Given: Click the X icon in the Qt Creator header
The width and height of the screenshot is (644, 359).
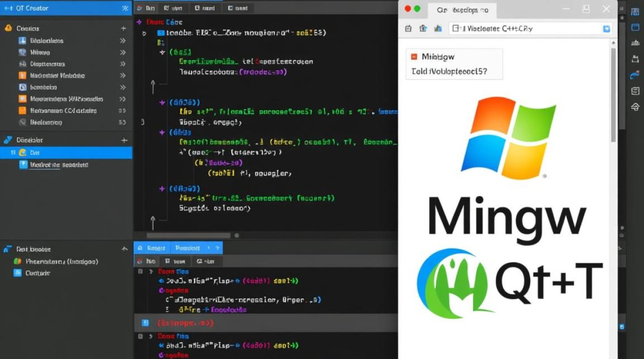Looking at the screenshot, I should pyautogui.click(x=125, y=8).
